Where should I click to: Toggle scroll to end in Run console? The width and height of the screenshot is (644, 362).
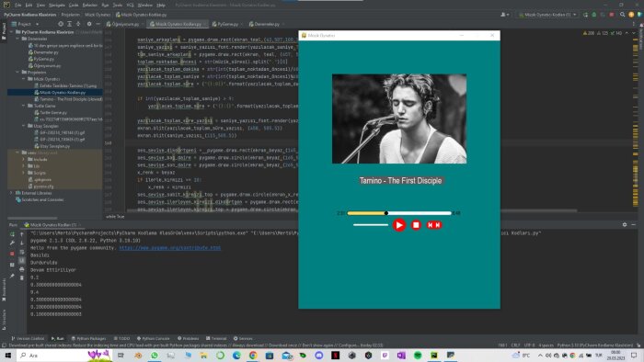22,260
